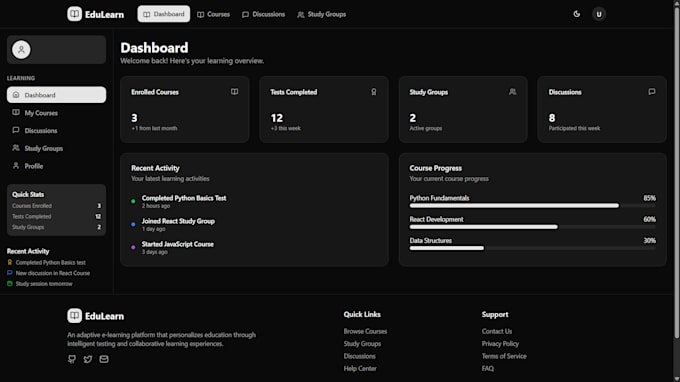Open Discussions in the sidebar
Viewport: 680px width, 382px height.
pos(56,131)
